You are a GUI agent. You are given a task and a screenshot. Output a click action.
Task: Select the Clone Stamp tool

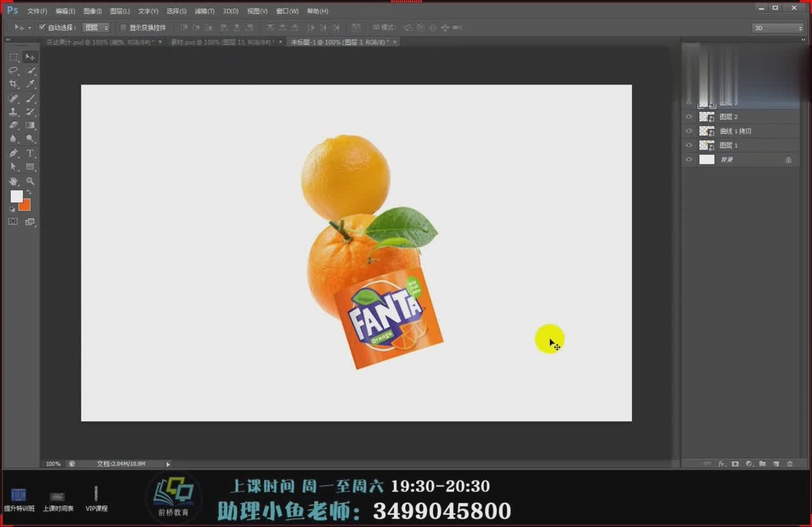13,112
